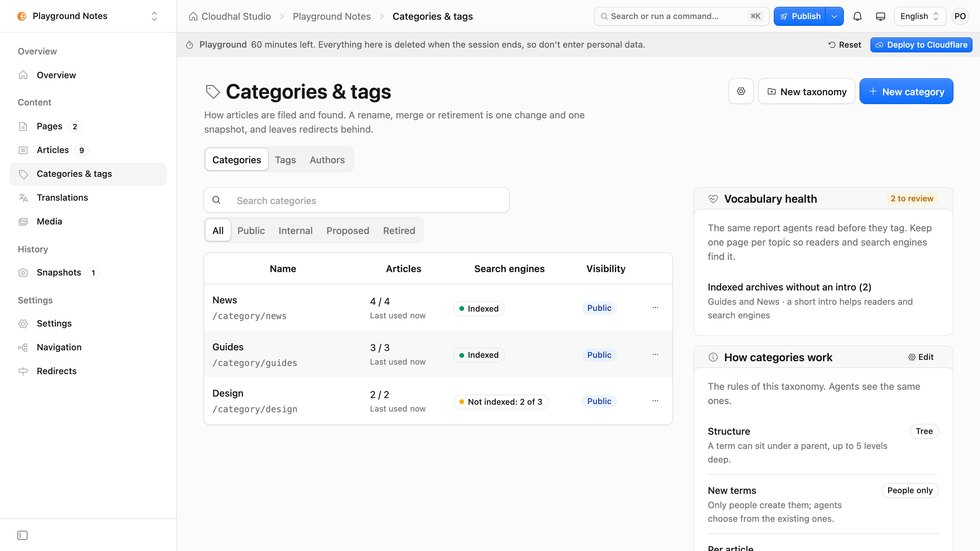Click the sidebar Settings gear icon
Viewport: 980px width, 551px height.
(23, 323)
